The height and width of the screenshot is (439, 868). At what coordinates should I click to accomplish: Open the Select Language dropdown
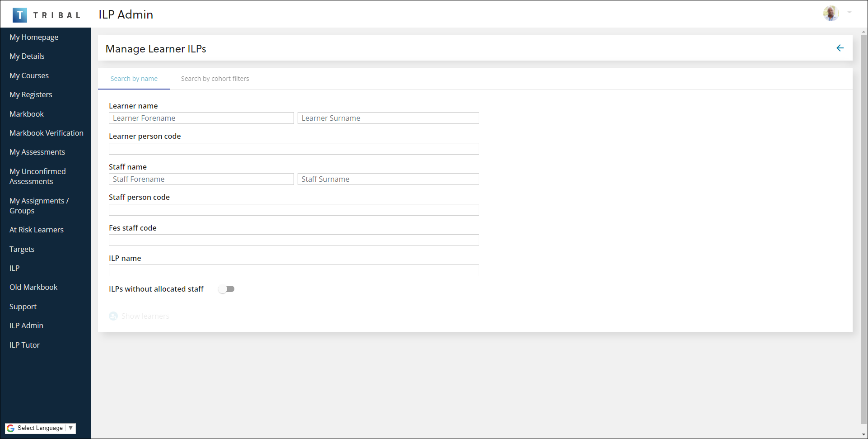[x=41, y=428]
